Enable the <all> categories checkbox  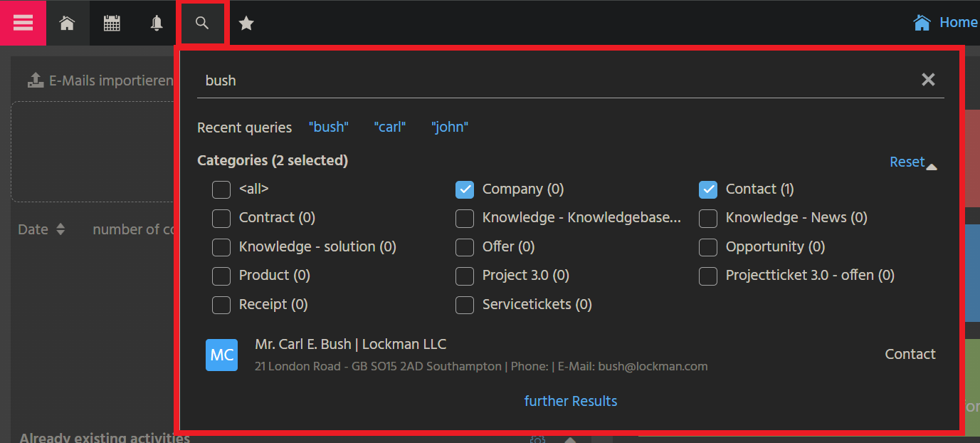[221, 189]
